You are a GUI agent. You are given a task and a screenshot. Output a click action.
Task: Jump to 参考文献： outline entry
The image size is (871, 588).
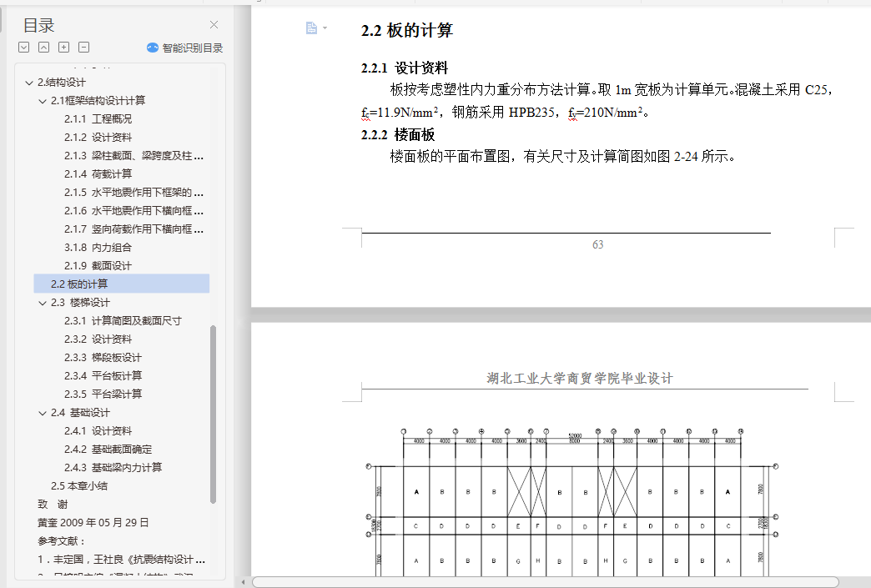tap(61, 540)
